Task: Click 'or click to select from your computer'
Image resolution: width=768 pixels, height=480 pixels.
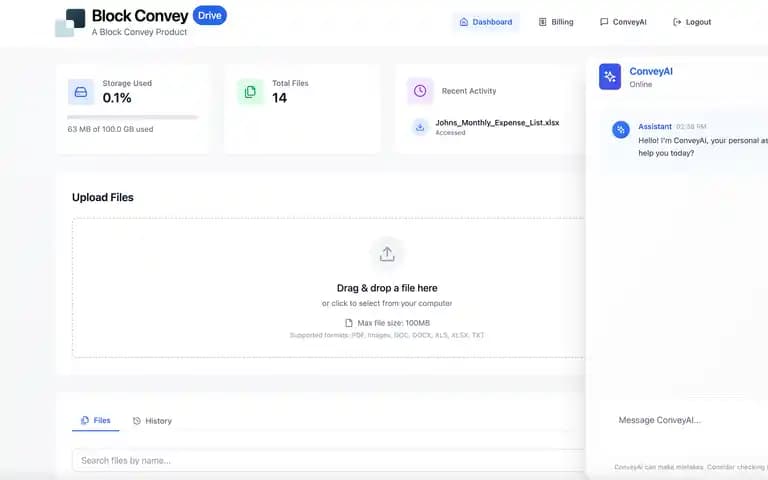Action: pos(387,303)
